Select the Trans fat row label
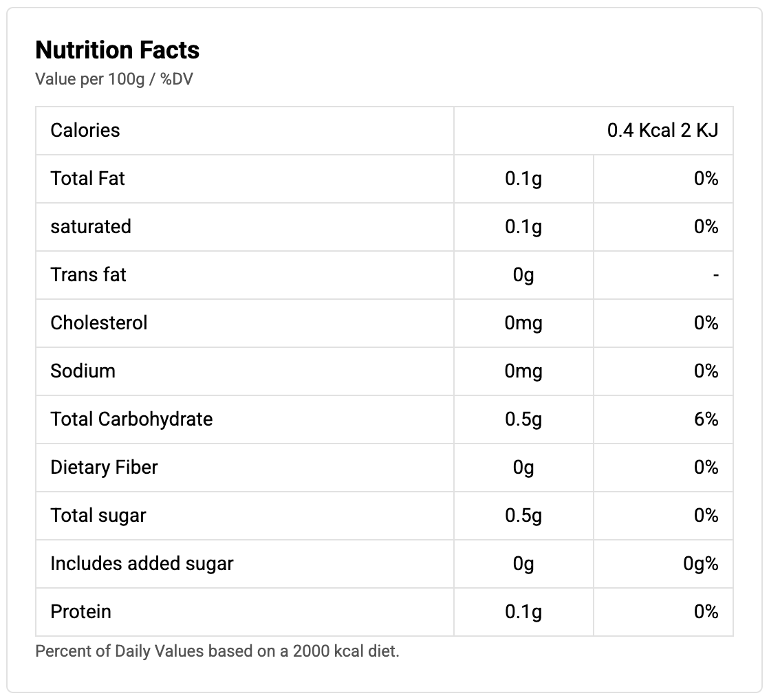This screenshot has width=769, height=700. coord(89,275)
